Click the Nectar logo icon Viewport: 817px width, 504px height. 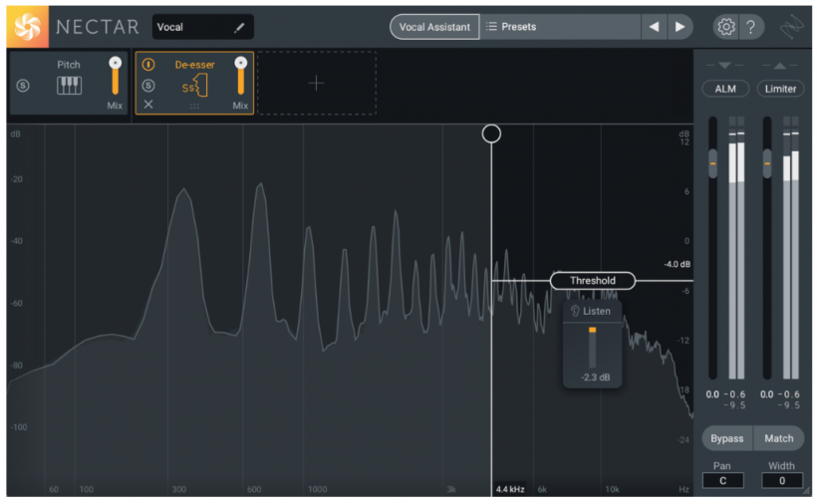pyautogui.click(x=27, y=27)
